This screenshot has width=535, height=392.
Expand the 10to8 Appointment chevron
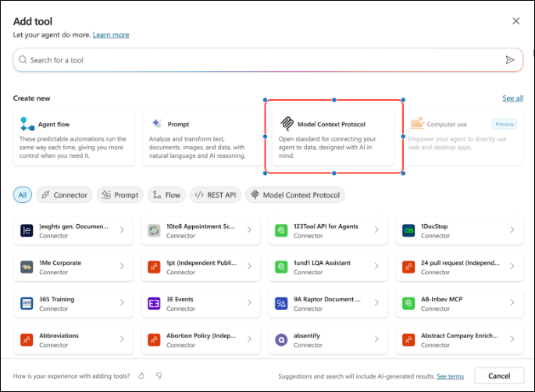click(249, 230)
